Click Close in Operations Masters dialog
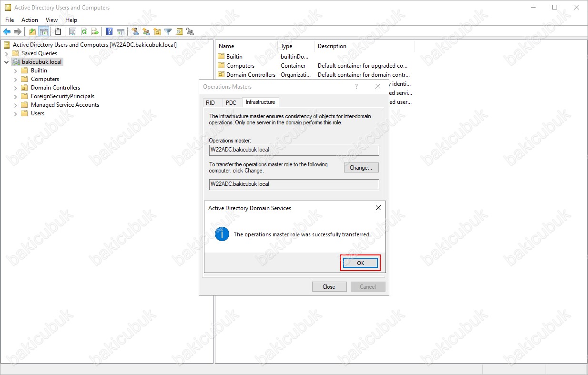 (x=329, y=287)
